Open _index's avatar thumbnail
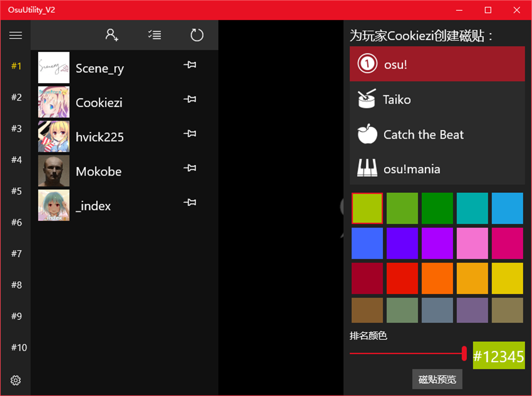 [54, 205]
